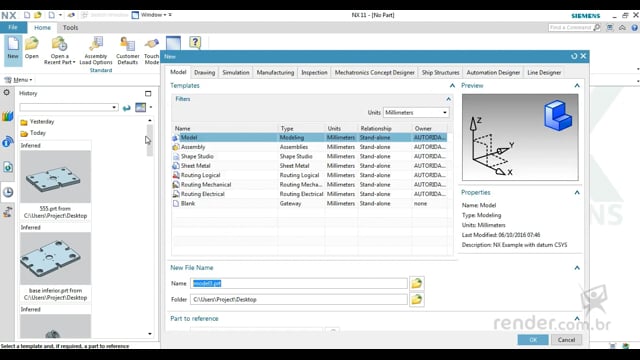Click the quick access new document icon

27,15
